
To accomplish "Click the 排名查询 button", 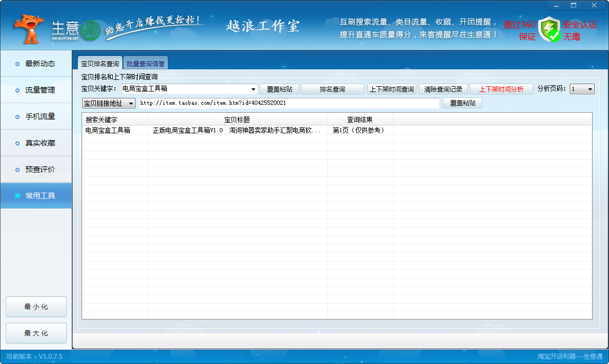I will pos(333,89).
